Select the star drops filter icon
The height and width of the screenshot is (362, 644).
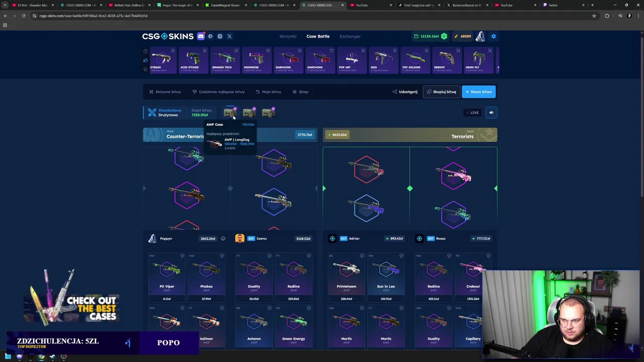(x=145, y=69)
